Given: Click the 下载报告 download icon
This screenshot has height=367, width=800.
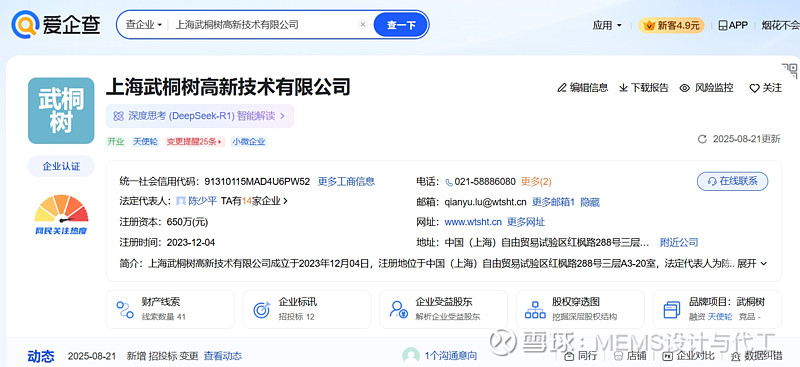Looking at the screenshot, I should [623, 88].
